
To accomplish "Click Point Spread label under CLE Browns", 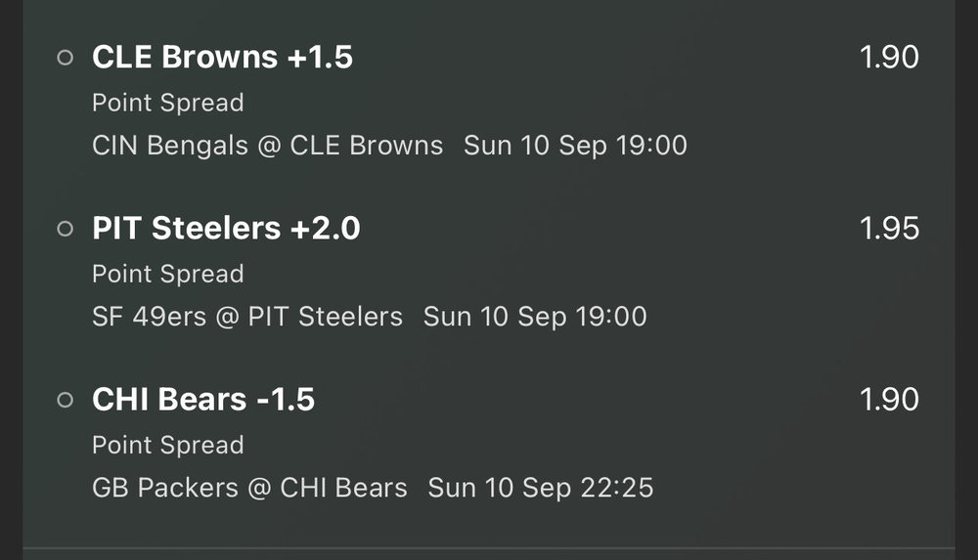I will [x=168, y=103].
